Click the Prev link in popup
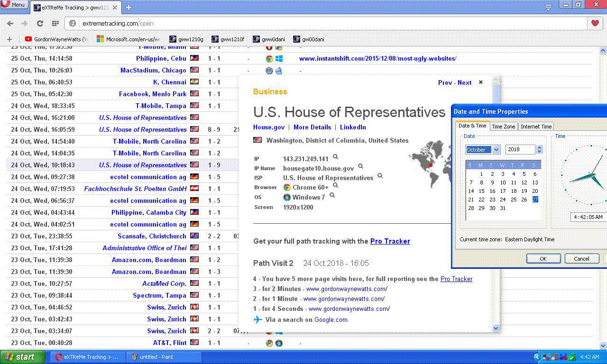The height and width of the screenshot is (364, 607). pyautogui.click(x=445, y=82)
